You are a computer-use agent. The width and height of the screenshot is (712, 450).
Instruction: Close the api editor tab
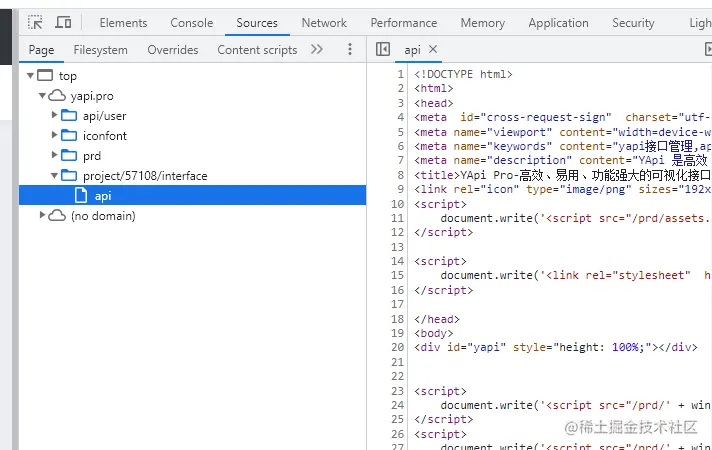(x=433, y=49)
